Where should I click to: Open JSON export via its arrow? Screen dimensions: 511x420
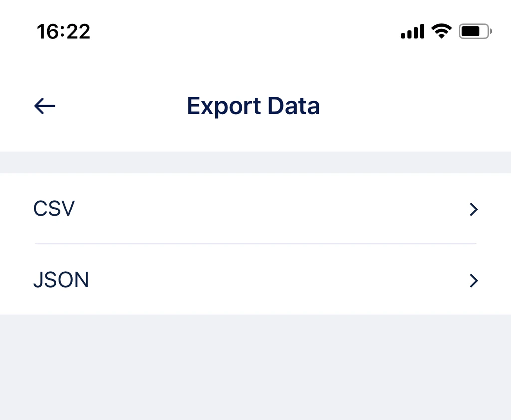point(473,281)
